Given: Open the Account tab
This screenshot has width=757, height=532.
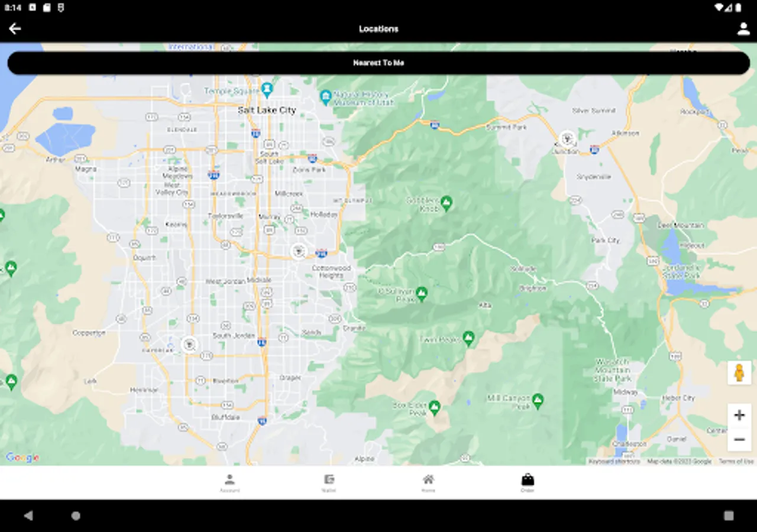Looking at the screenshot, I should tap(229, 483).
